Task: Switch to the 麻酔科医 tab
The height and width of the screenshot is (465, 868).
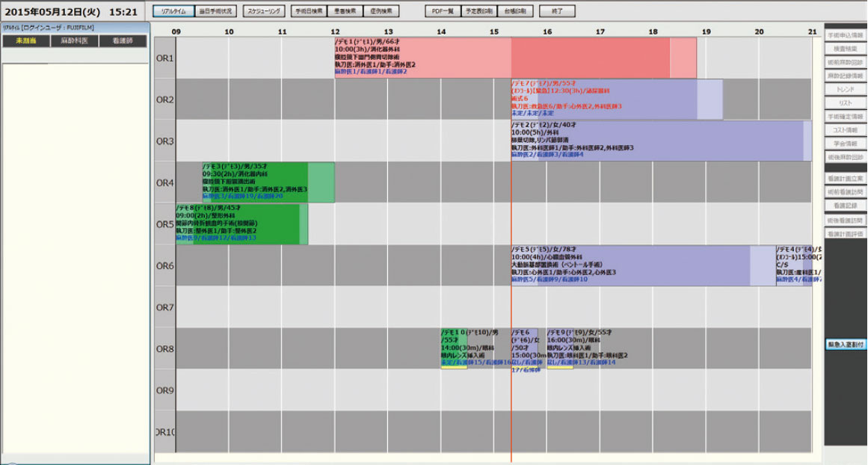Action: pyautogui.click(x=74, y=42)
